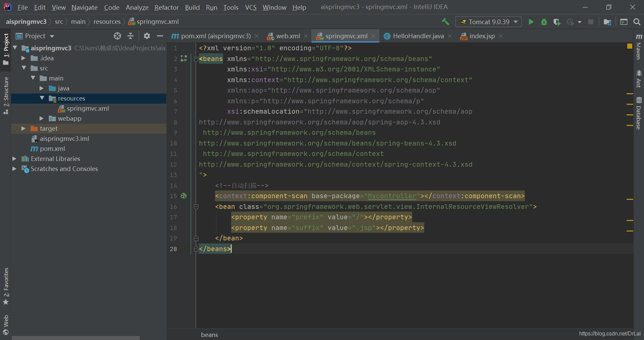Open Project panel settings gear
This screenshot has height=340, width=644.
(147, 36)
